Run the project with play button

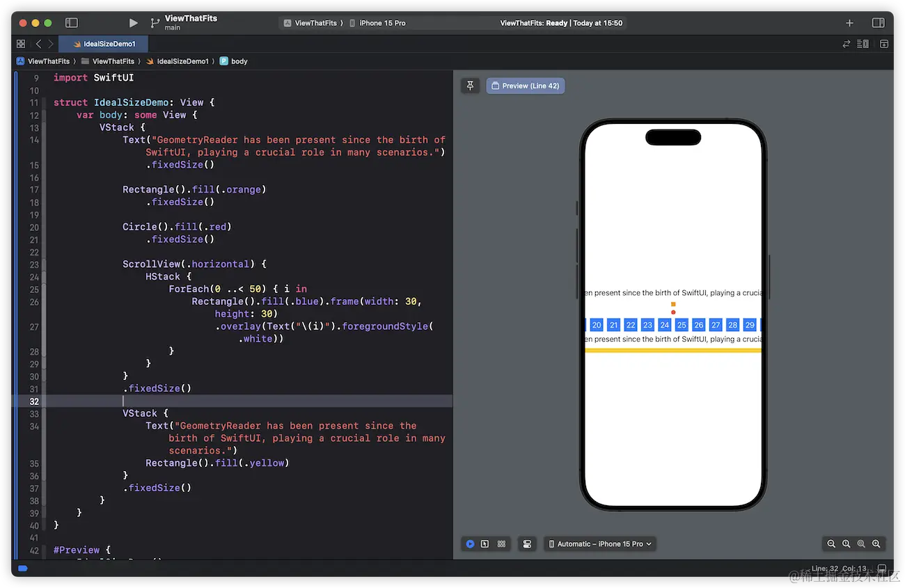134,23
